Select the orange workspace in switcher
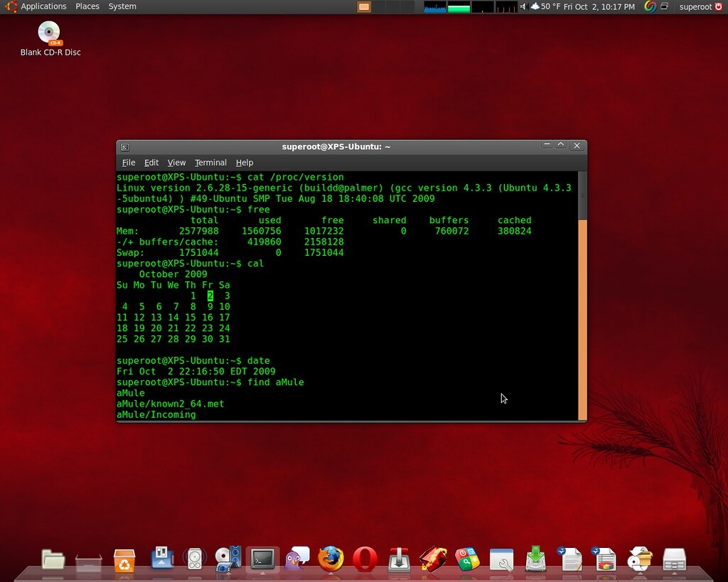728x582 pixels. [x=364, y=6]
